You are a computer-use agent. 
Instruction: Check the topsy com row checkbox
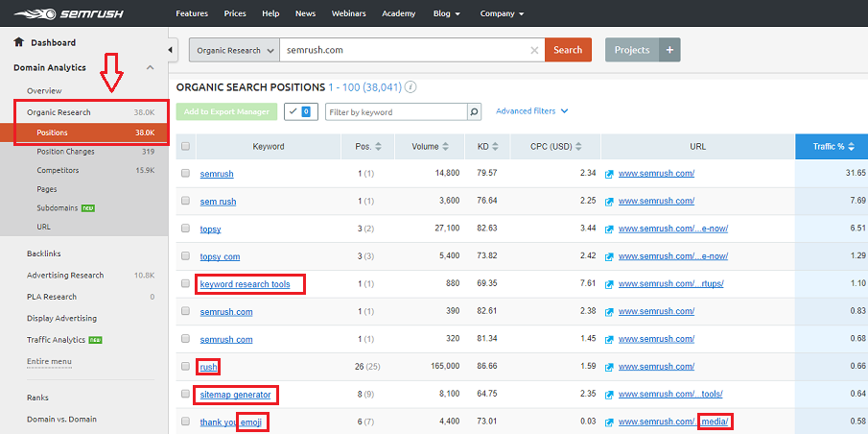[185, 256]
